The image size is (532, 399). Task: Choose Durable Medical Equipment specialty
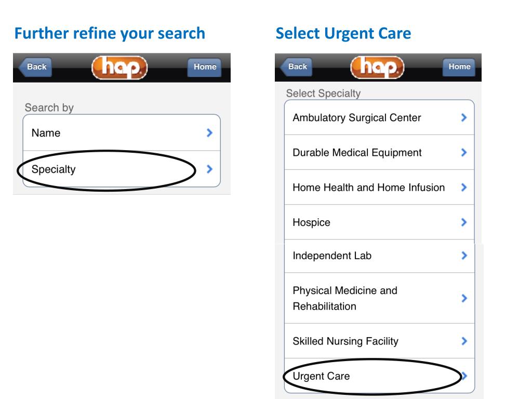click(379, 152)
